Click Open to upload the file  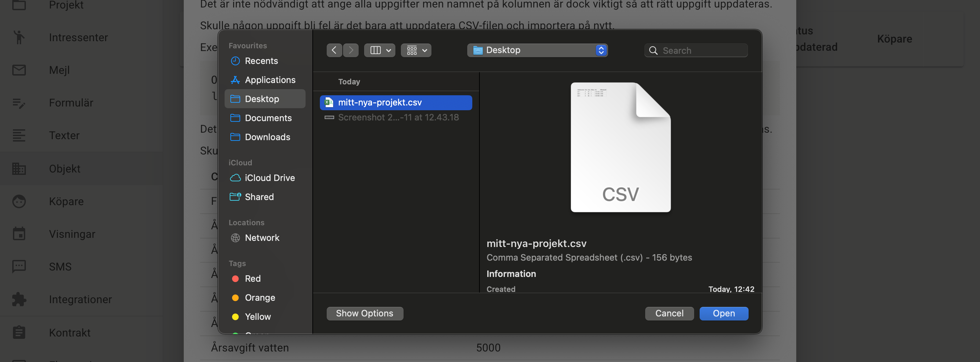coord(723,313)
